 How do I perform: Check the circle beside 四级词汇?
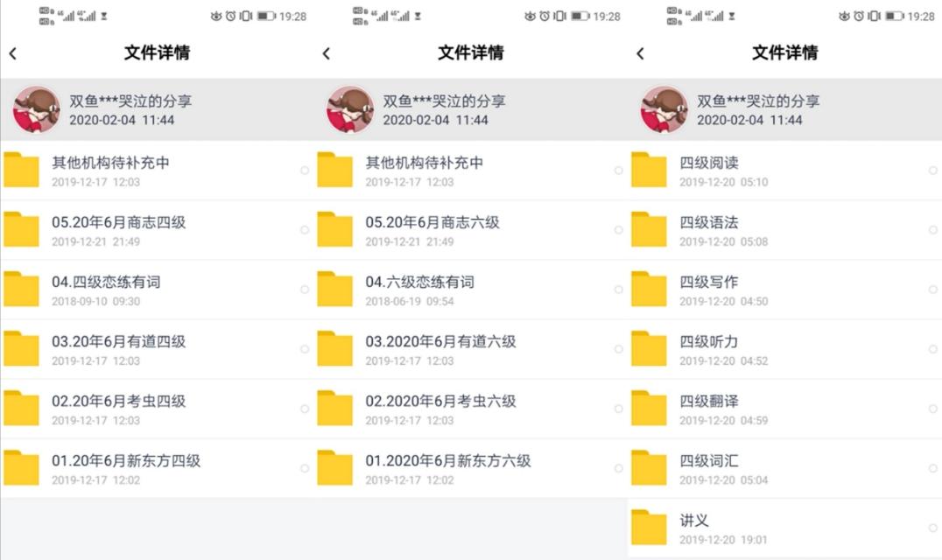pyautogui.click(x=932, y=468)
